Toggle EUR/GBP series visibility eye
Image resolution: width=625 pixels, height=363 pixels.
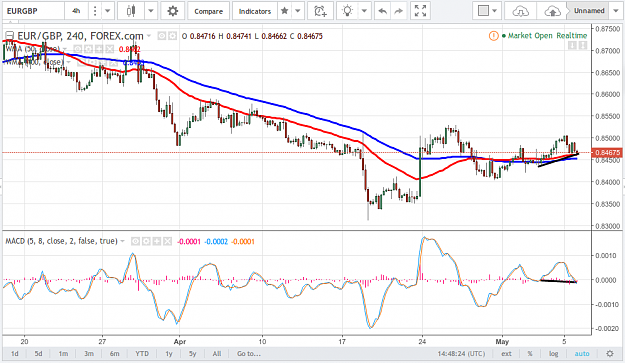tap(161, 36)
